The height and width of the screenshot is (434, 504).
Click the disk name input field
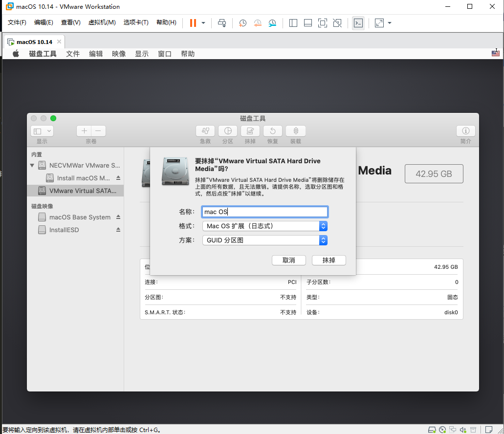[264, 212]
